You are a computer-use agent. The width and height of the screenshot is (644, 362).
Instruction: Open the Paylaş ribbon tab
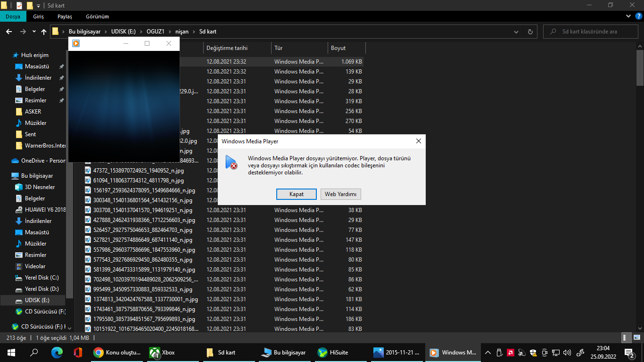click(65, 16)
